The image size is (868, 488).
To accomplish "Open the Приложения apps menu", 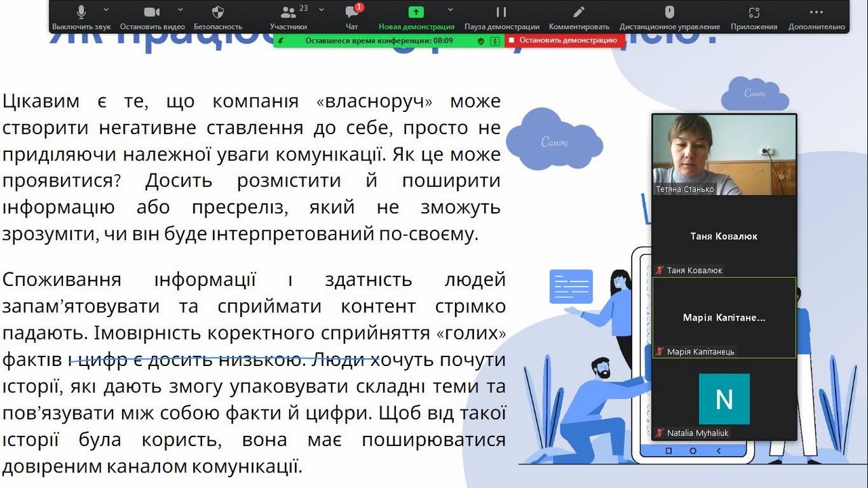I will click(753, 18).
